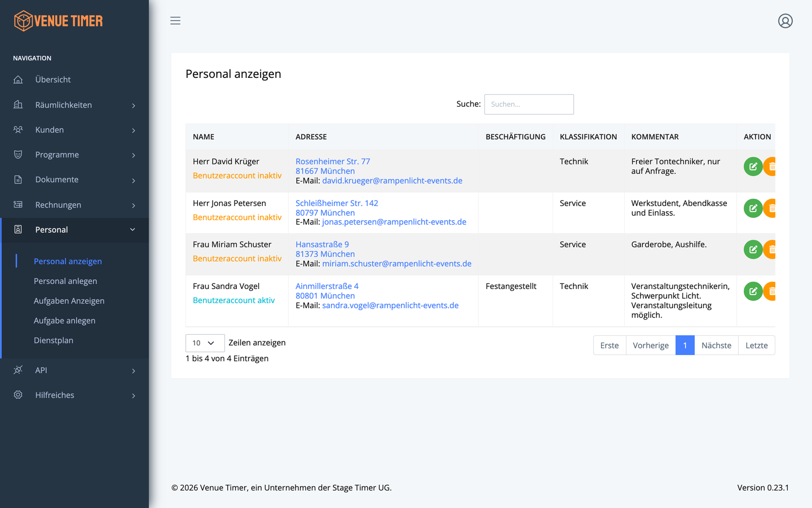The width and height of the screenshot is (812, 508).
Task: Open the rows-per-page dropdown showing 10
Action: click(x=205, y=343)
